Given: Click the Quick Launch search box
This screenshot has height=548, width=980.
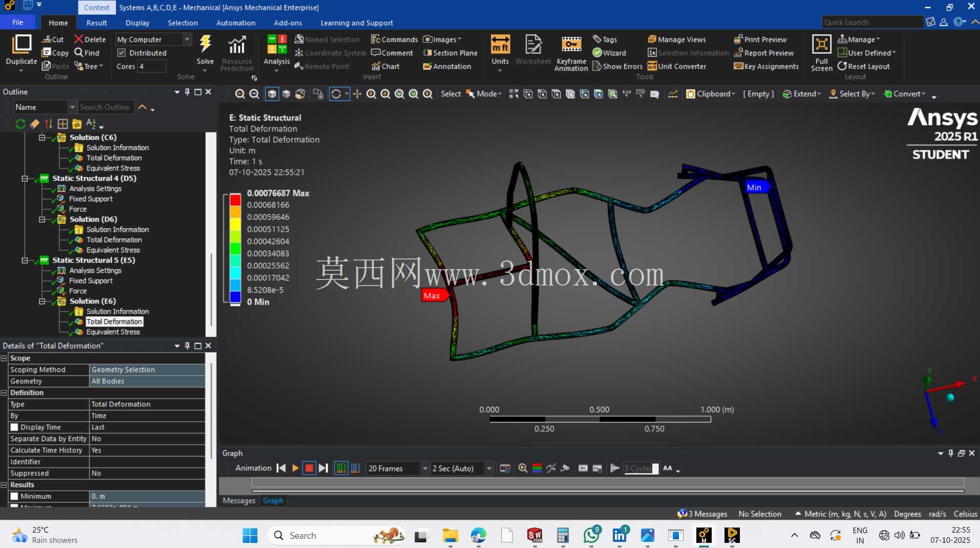Looking at the screenshot, I should tap(872, 22).
